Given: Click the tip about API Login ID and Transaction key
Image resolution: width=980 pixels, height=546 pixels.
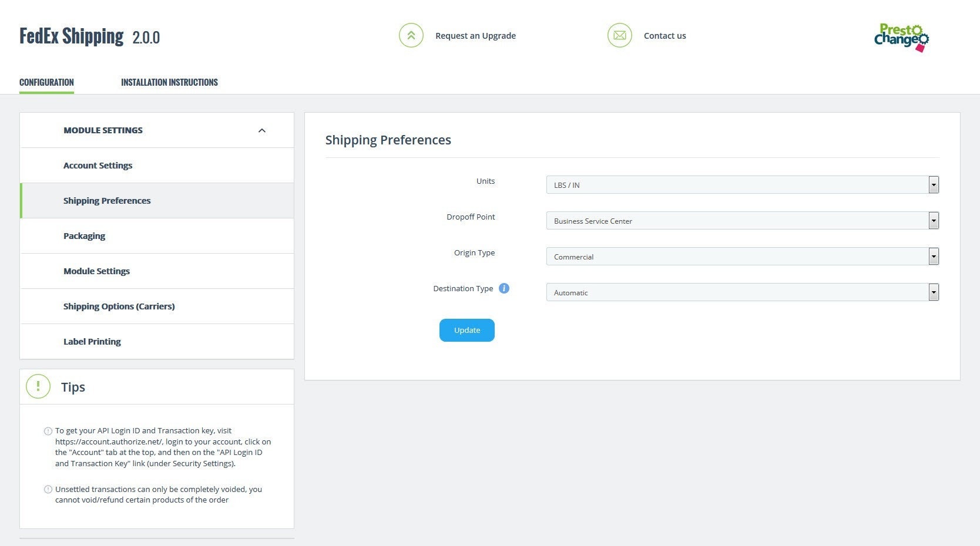Looking at the screenshot, I should 163,447.
